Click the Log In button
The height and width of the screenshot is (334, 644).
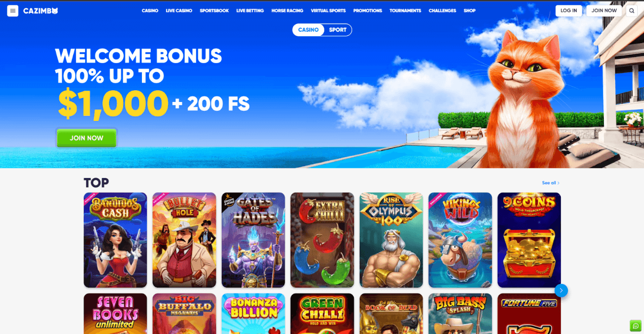(x=569, y=11)
